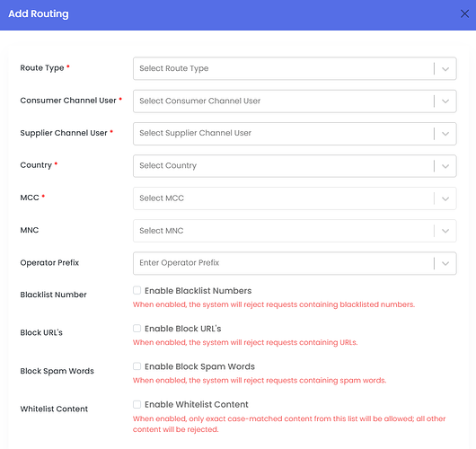Open the Select Supplier Channel User dropdown
This screenshot has height=449, width=476.
click(295, 134)
